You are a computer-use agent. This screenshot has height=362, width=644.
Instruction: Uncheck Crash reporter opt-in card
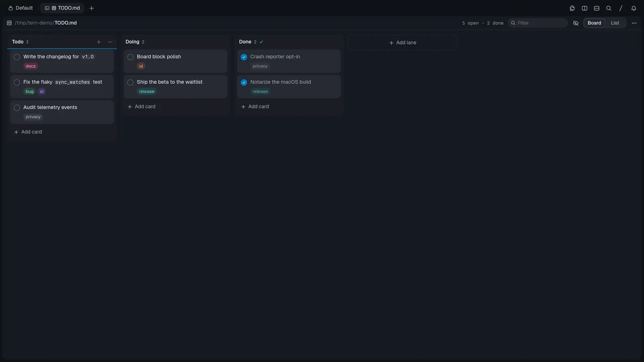[244, 57]
